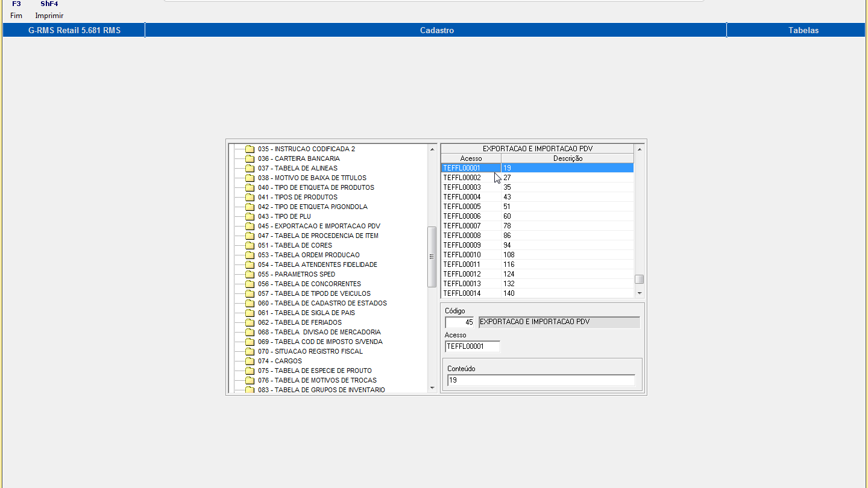Click folder icon for 037 - TABELA DE ALINEAS
868x488 pixels.
250,169
